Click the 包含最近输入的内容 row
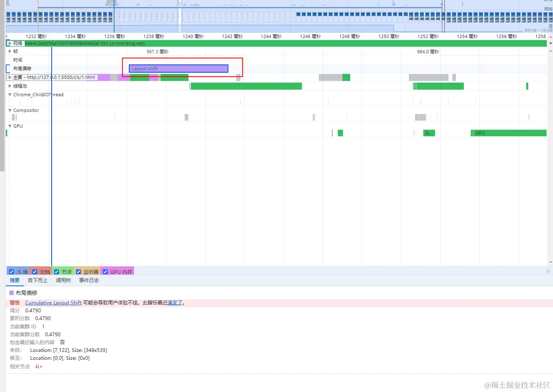 click(37, 342)
